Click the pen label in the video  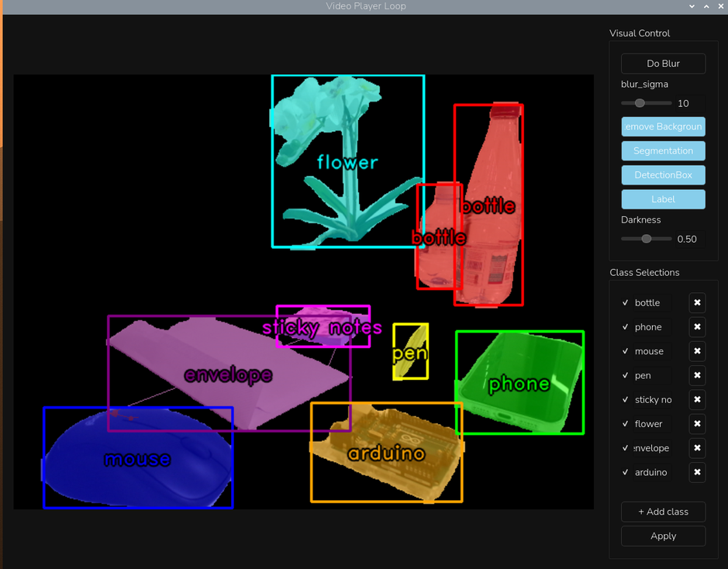pos(410,354)
